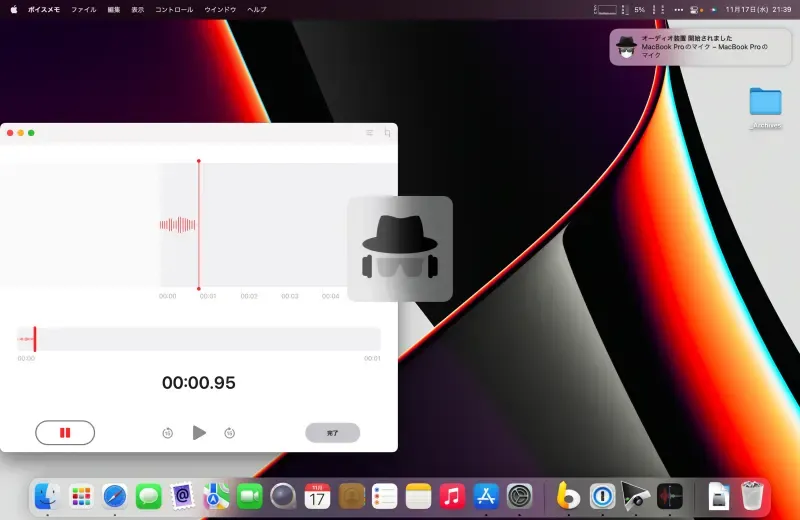Open the ヘルプ menu
Image resolution: width=800 pixels, height=520 pixels.
[256, 9]
